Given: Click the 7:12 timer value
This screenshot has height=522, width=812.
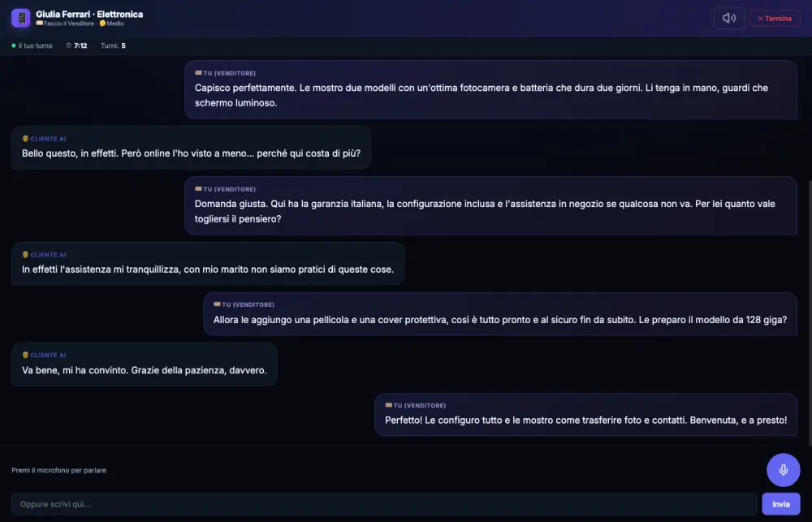Looking at the screenshot, I should tap(80, 45).
